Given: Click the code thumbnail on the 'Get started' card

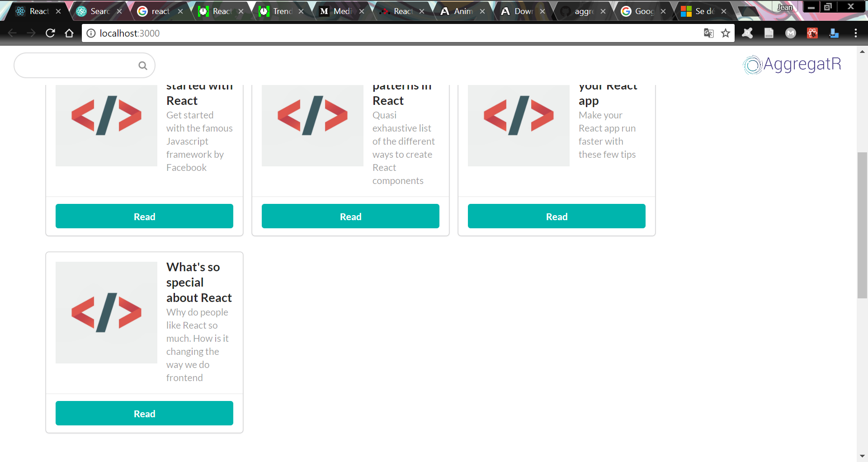Looking at the screenshot, I should tap(106, 125).
